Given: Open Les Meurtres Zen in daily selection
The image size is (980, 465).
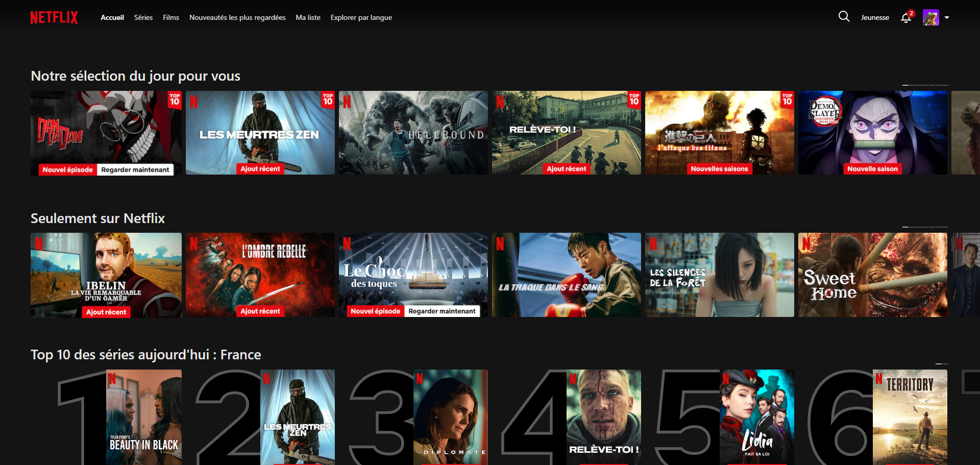Looking at the screenshot, I should coord(260,133).
